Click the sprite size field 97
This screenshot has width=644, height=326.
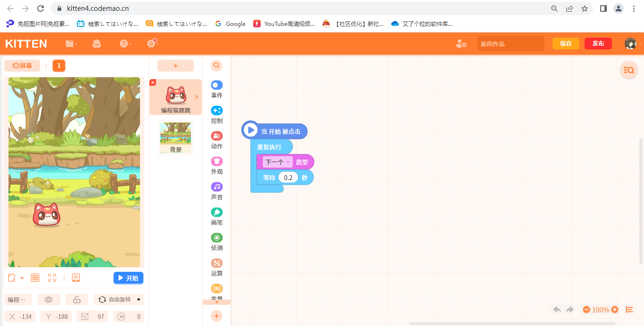(92, 317)
